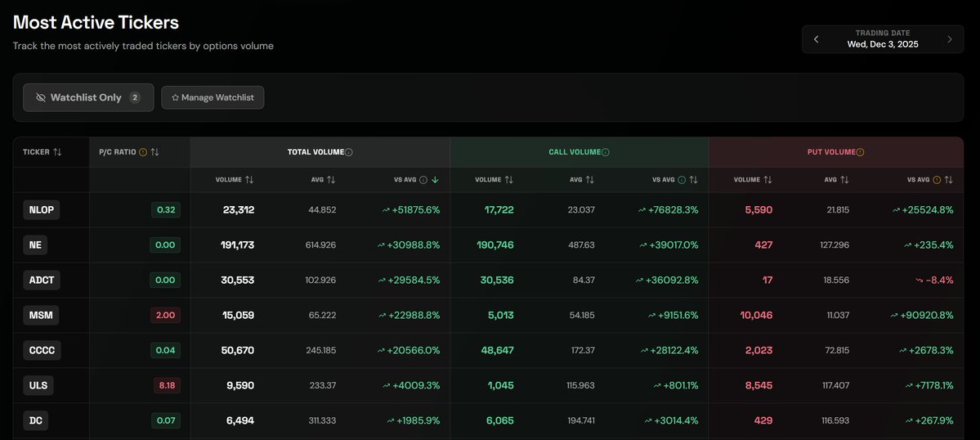Open Put Volume Vs Avg info icon
Viewport: 980px width, 440px height.
(x=936, y=179)
